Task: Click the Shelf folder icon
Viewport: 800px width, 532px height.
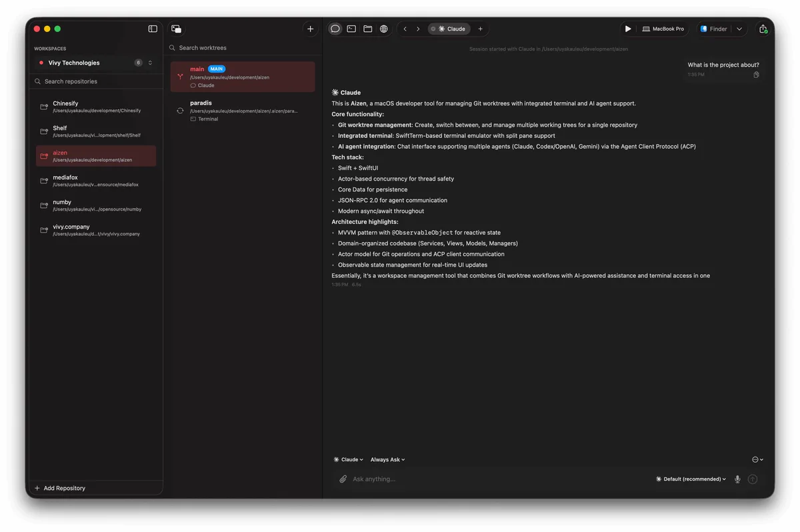Action: [x=44, y=131]
